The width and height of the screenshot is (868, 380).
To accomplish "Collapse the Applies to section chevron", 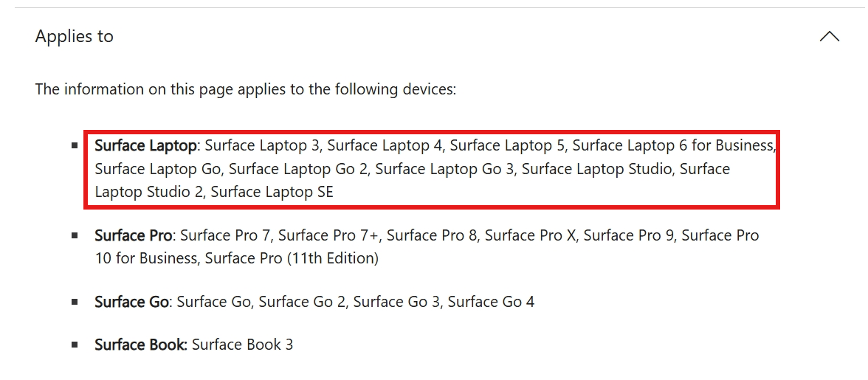I will click(830, 36).
